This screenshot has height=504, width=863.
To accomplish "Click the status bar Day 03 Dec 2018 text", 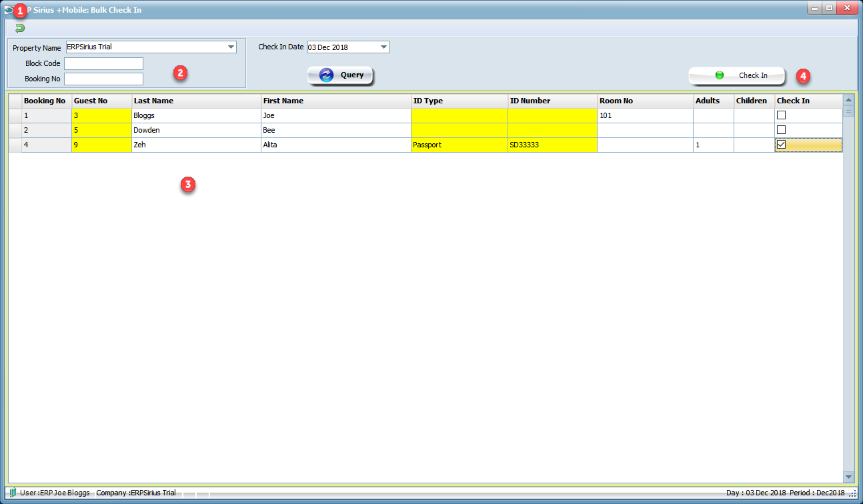I will pyautogui.click(x=756, y=493).
